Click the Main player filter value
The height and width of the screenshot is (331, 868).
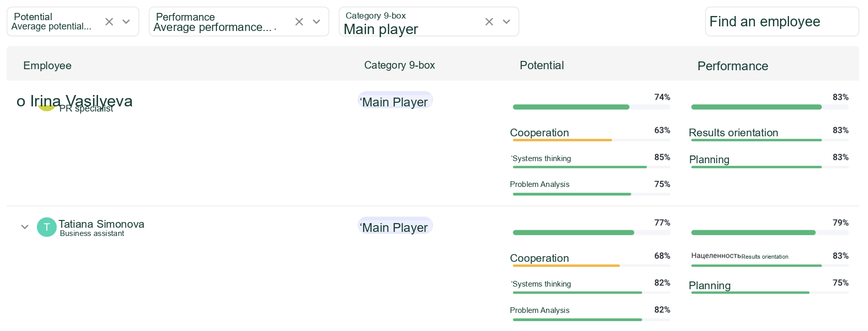(381, 29)
